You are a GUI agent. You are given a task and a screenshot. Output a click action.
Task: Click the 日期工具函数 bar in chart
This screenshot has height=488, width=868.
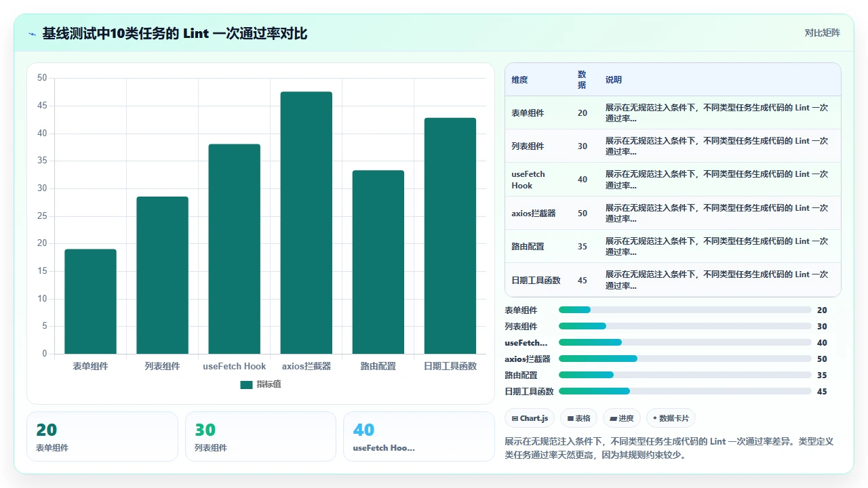(x=450, y=236)
